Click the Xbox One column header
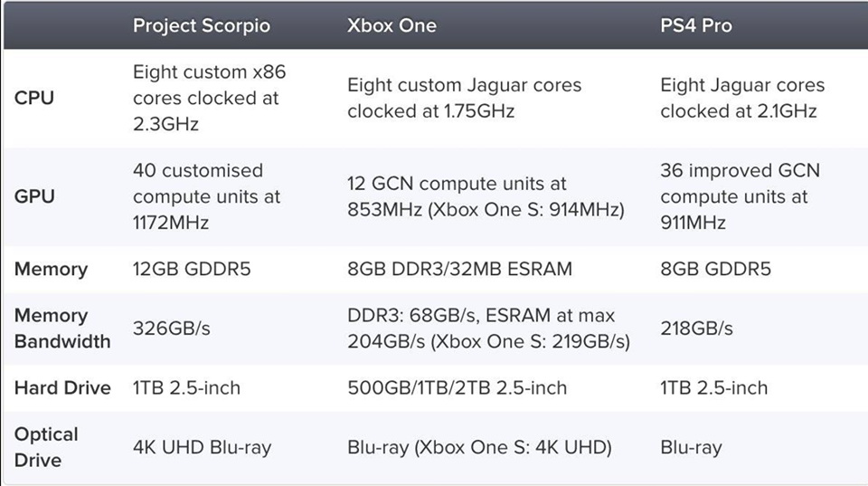This screenshot has width=868, height=486. (392, 25)
